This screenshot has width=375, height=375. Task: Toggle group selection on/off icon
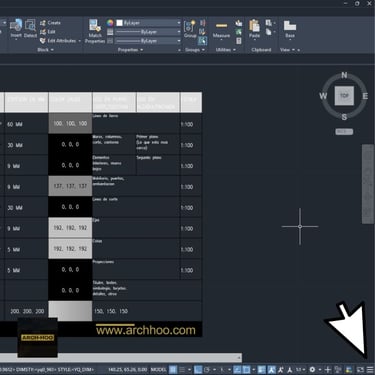point(202,41)
